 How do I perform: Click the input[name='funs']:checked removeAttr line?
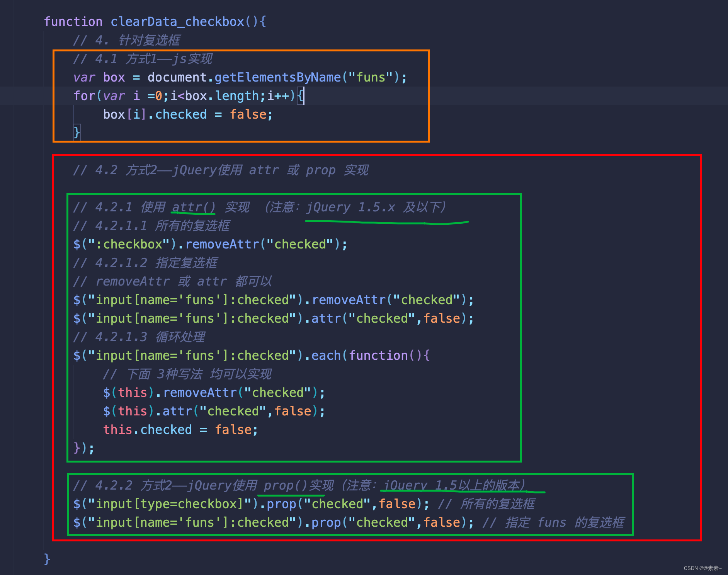click(274, 300)
